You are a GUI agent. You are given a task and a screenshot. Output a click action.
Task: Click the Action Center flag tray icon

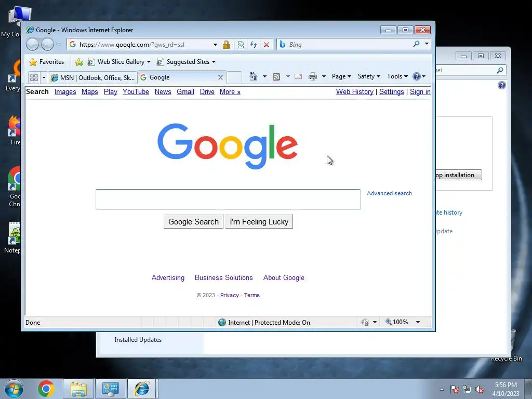(x=455, y=390)
